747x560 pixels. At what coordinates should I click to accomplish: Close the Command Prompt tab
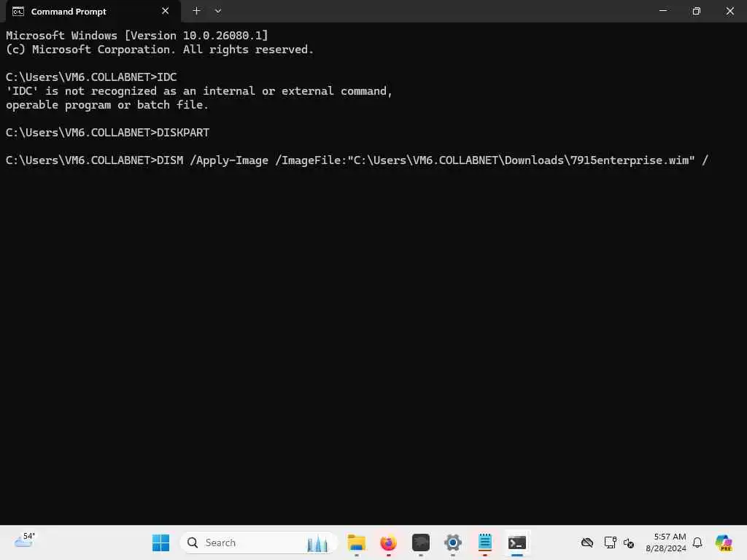click(x=166, y=11)
